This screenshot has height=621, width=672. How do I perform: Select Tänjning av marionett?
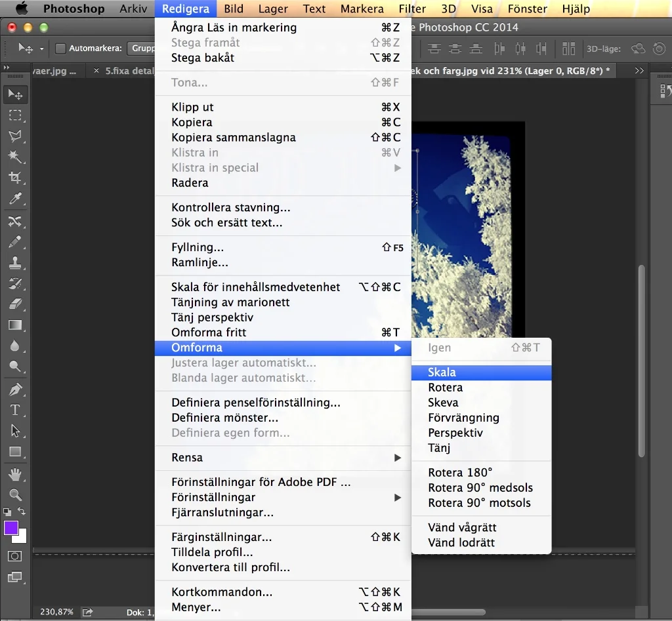click(x=283, y=302)
